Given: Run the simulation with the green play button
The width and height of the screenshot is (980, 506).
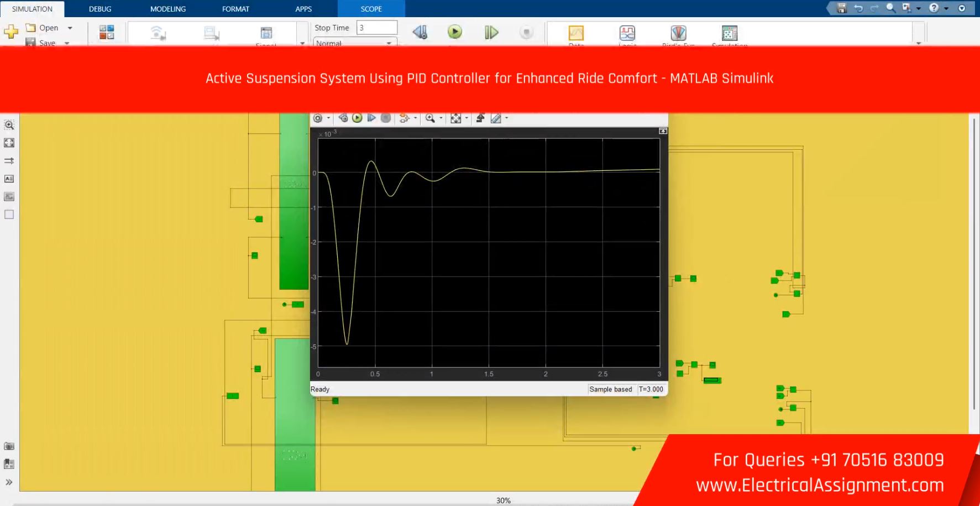Looking at the screenshot, I should (x=455, y=32).
